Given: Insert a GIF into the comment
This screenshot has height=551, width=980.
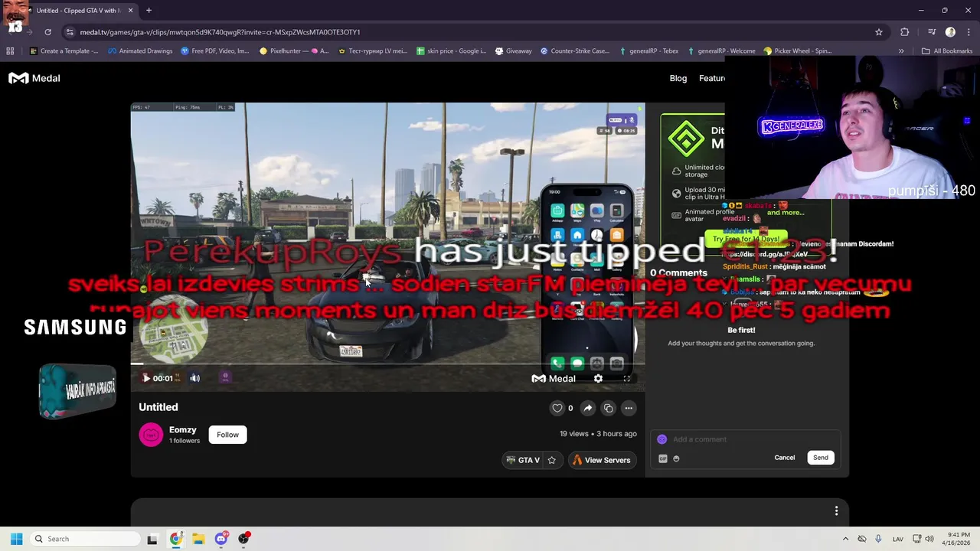Looking at the screenshot, I should 663,458.
